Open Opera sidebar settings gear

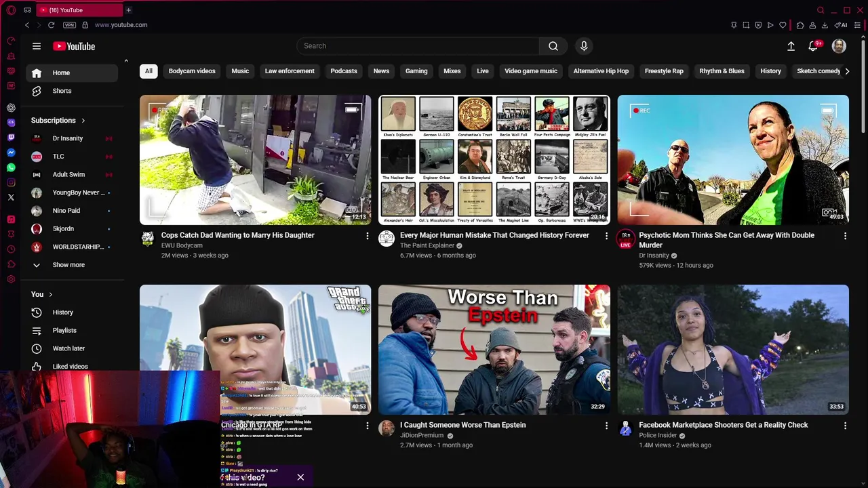11,279
